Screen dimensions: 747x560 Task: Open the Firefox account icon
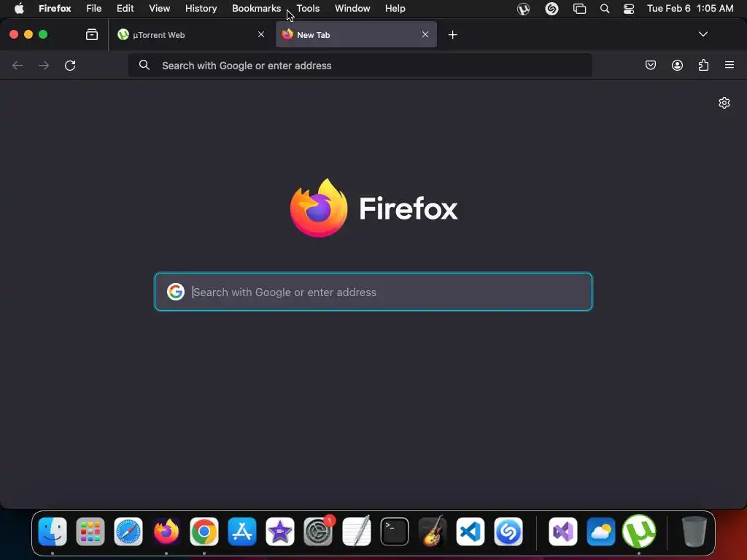pyautogui.click(x=677, y=65)
